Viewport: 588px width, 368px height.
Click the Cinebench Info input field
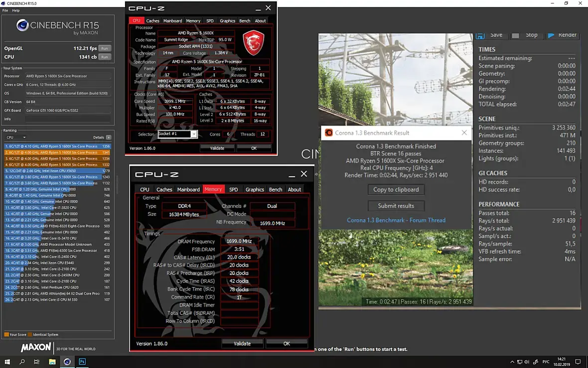pyautogui.click(x=68, y=119)
